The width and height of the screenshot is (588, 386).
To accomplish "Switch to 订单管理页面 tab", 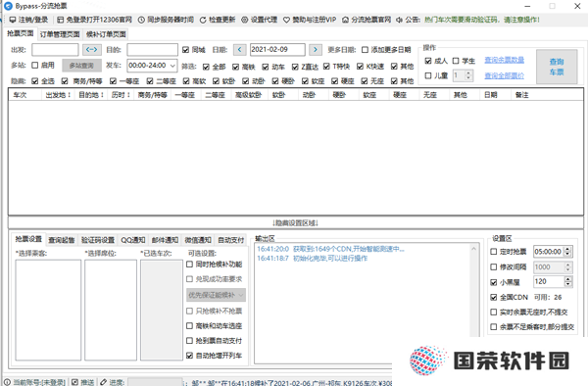I will point(60,34).
